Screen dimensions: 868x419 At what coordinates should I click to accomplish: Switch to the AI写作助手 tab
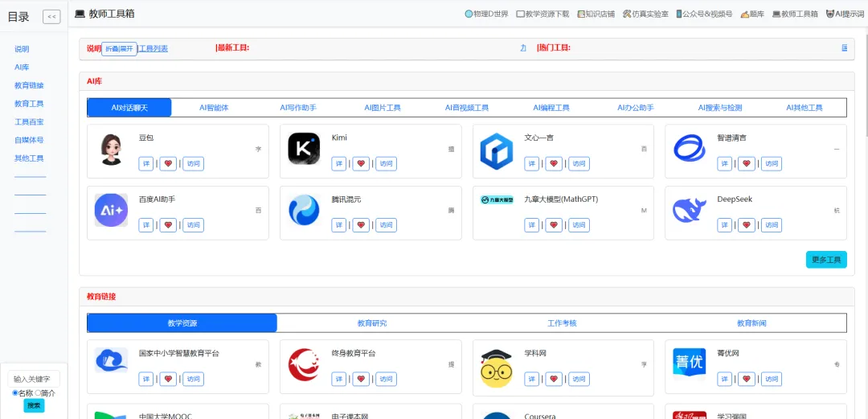[298, 108]
